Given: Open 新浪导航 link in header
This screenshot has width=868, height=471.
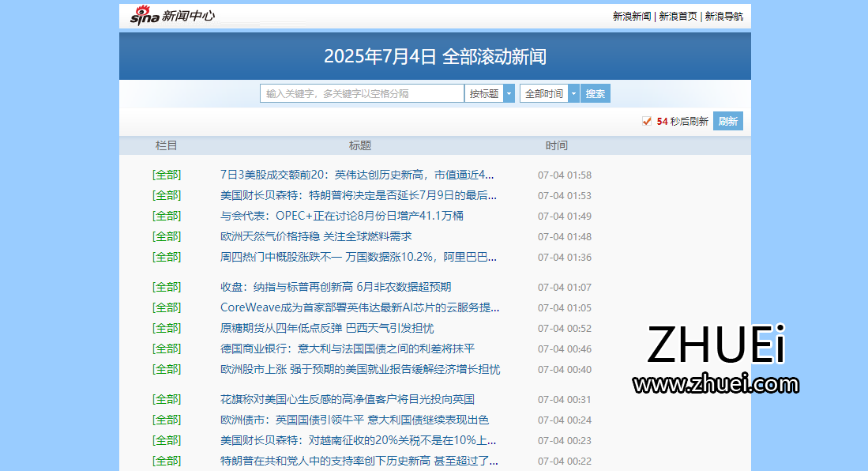Looking at the screenshot, I should [723, 16].
